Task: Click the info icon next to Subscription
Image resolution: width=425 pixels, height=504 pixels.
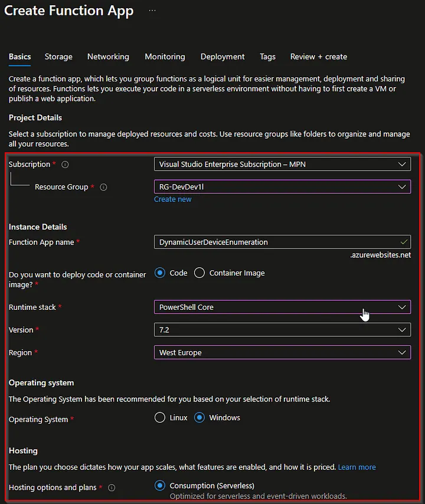Action: [66, 165]
